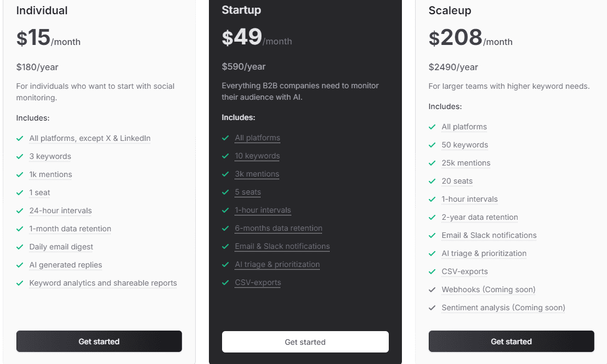Click the checkmark next to "3 keywords"

coord(20,157)
